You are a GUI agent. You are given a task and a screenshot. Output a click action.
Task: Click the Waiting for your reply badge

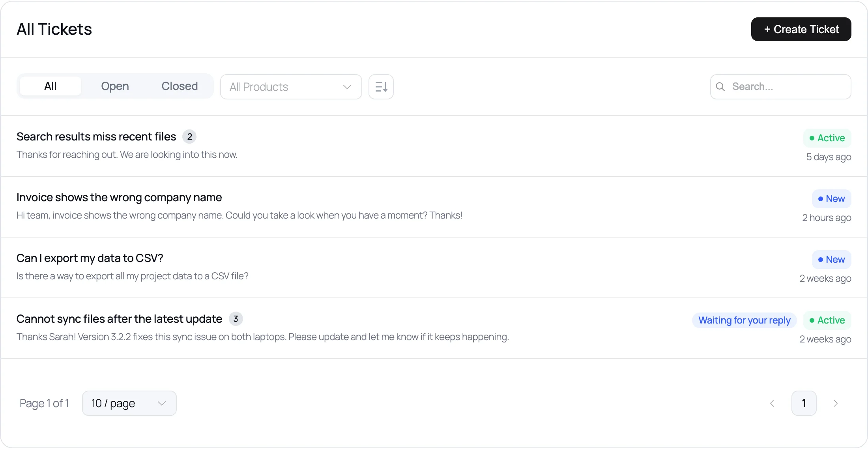tap(745, 320)
